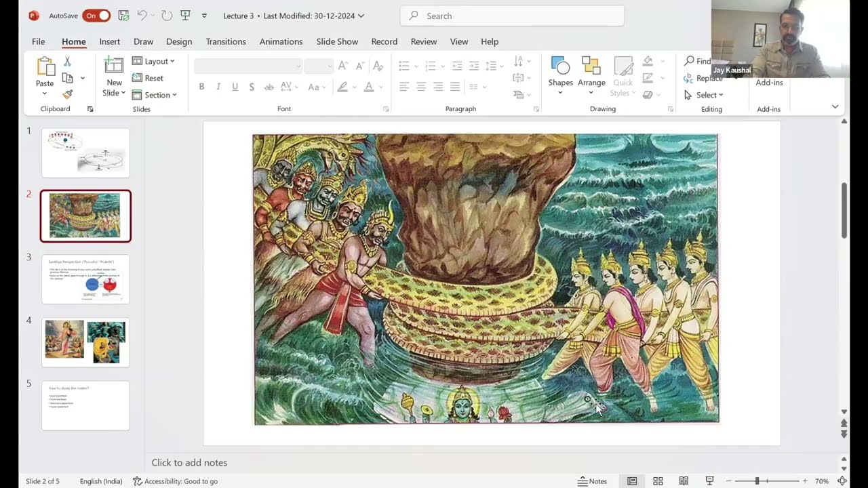The height and width of the screenshot is (488, 868).
Task: Open the Section dropdown
Action: (x=155, y=95)
